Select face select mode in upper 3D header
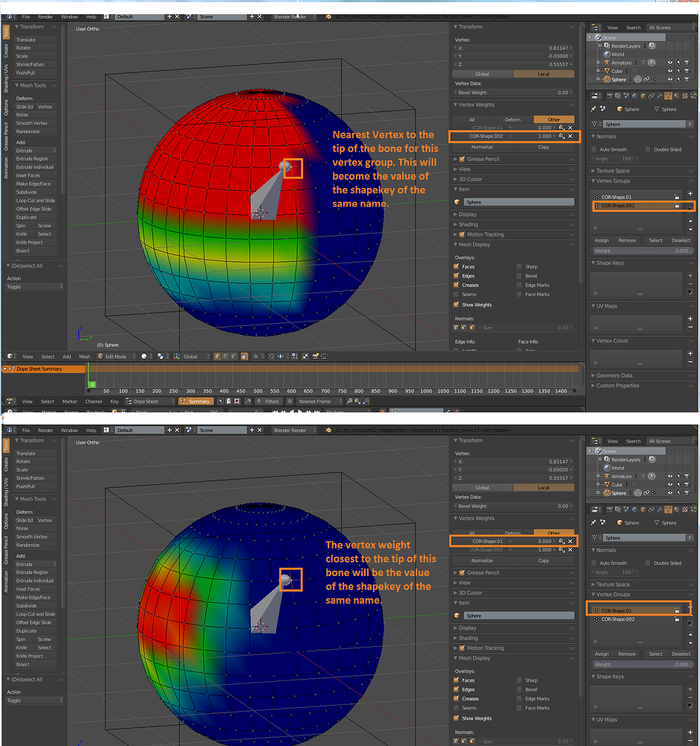Viewport: 700px width, 746px height. click(x=233, y=357)
